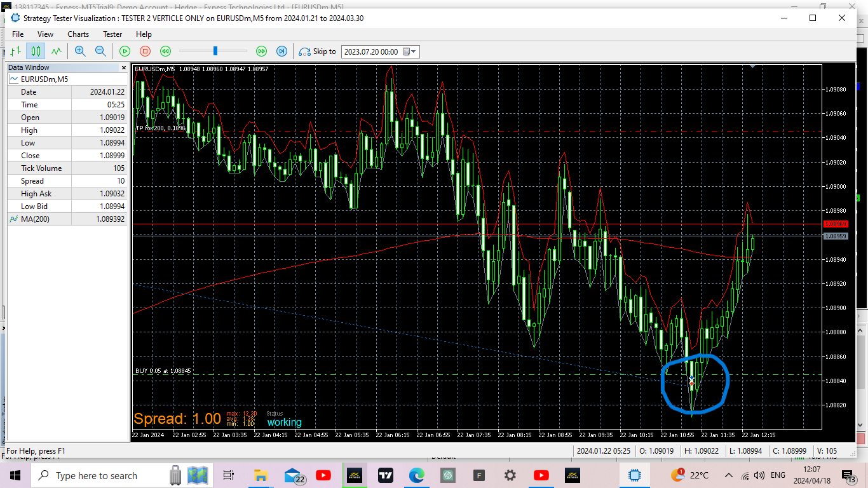Select EURUSDm,M5 header in Data Window
The image size is (868, 488).
click(x=67, y=79)
